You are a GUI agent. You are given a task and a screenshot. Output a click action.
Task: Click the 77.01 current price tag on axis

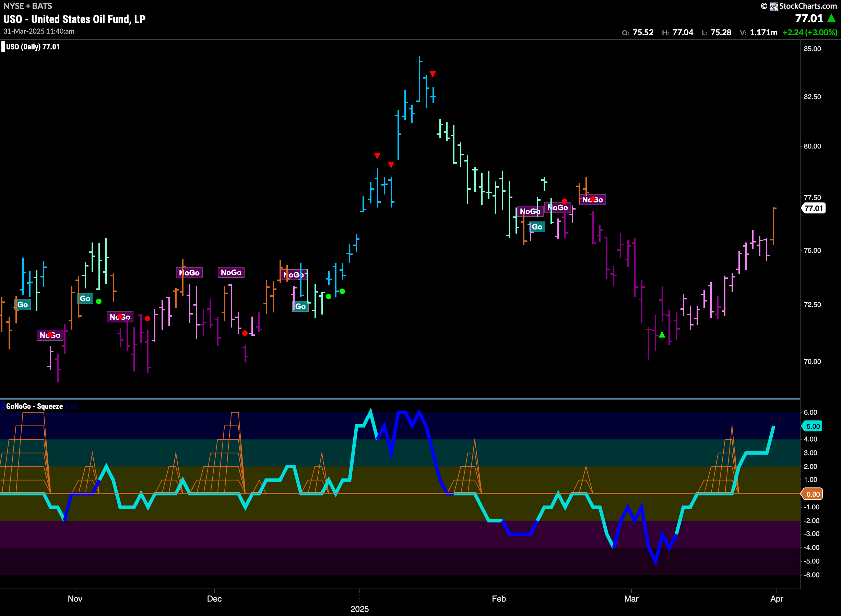click(814, 208)
